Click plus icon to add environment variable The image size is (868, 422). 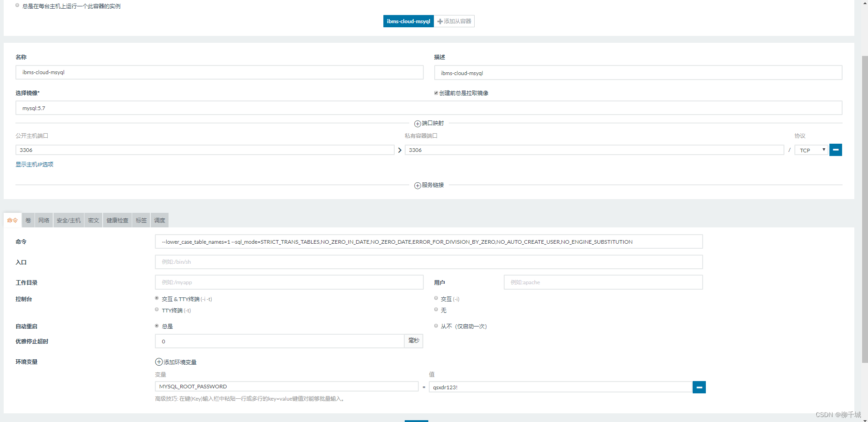pos(159,362)
